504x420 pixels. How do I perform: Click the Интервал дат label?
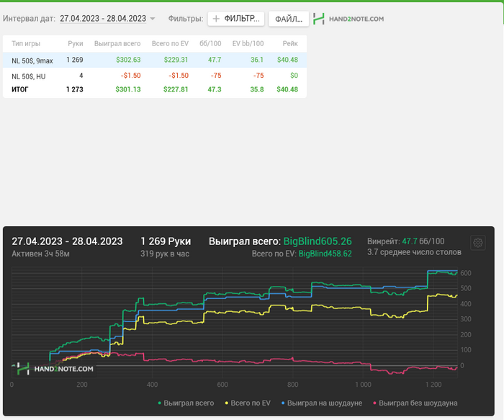point(29,19)
